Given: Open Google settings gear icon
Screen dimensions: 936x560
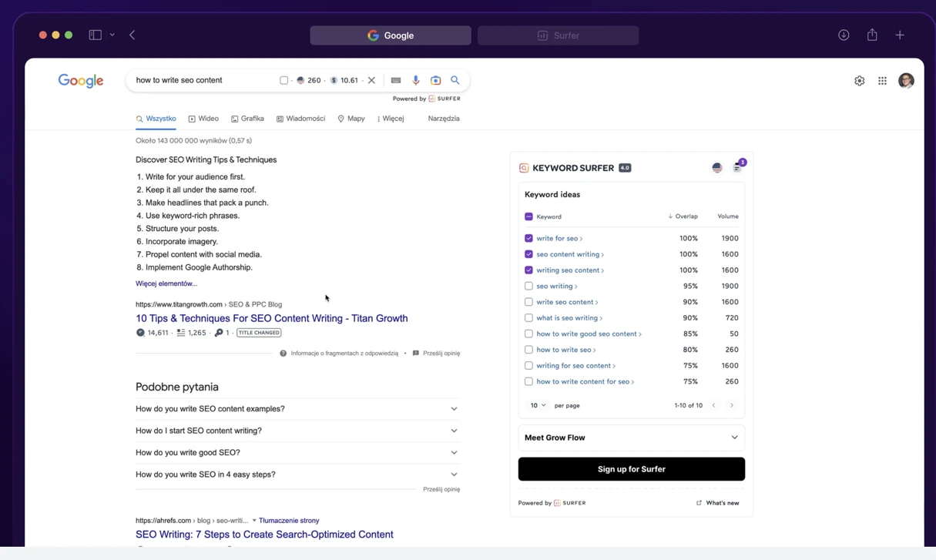Looking at the screenshot, I should point(860,81).
